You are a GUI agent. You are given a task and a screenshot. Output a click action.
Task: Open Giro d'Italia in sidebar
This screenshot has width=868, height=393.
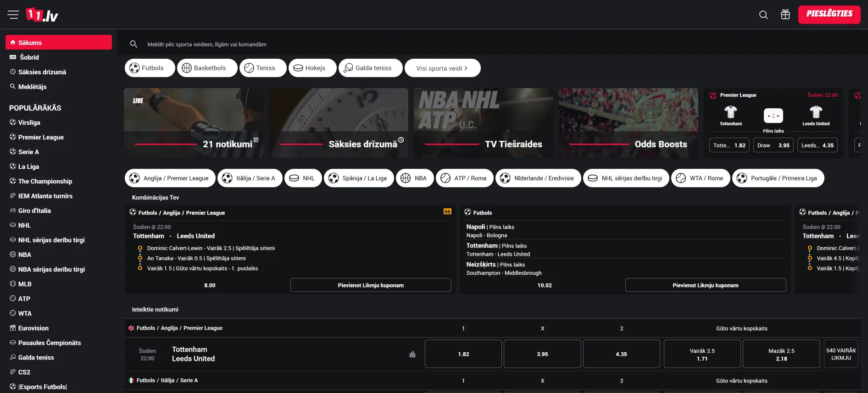point(59,210)
